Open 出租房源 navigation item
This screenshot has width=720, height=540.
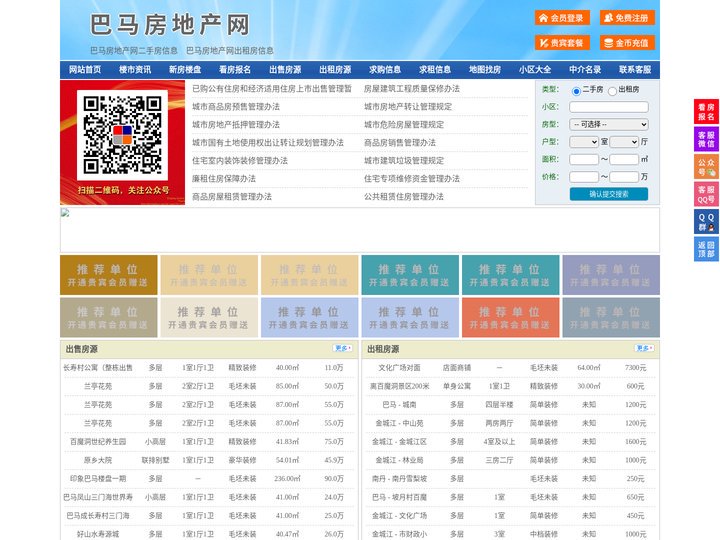pos(335,70)
